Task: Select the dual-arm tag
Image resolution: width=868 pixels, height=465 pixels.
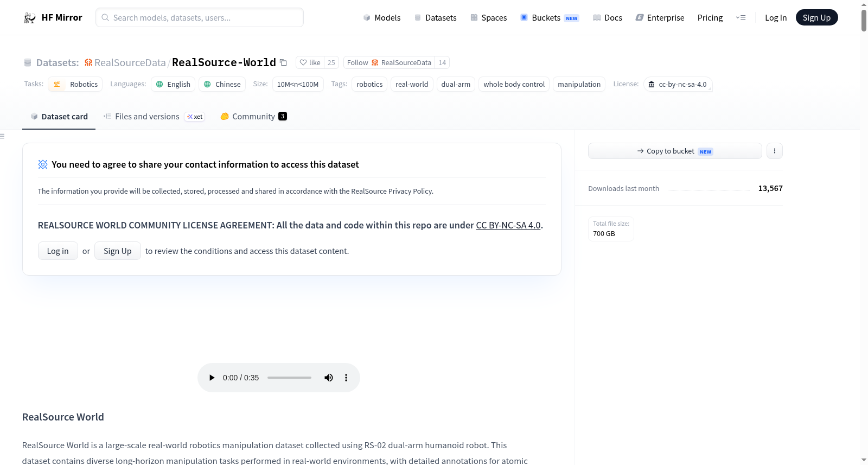Action: click(456, 84)
